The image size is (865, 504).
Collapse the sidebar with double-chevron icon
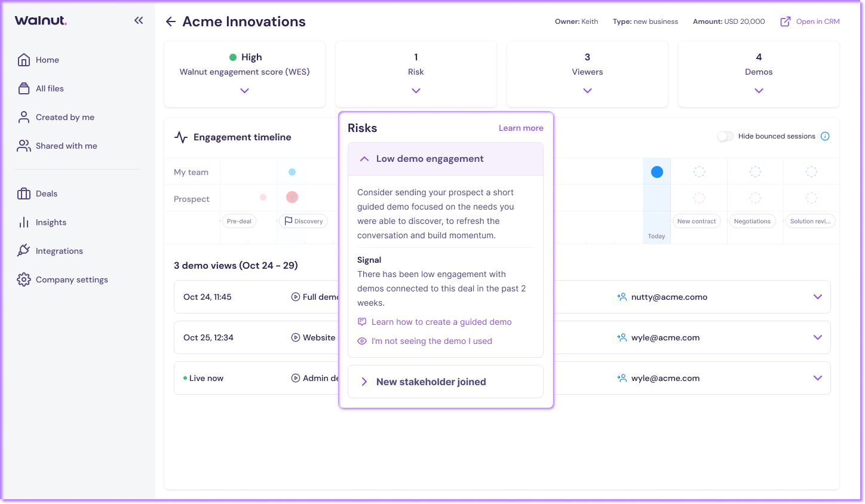pyautogui.click(x=139, y=20)
